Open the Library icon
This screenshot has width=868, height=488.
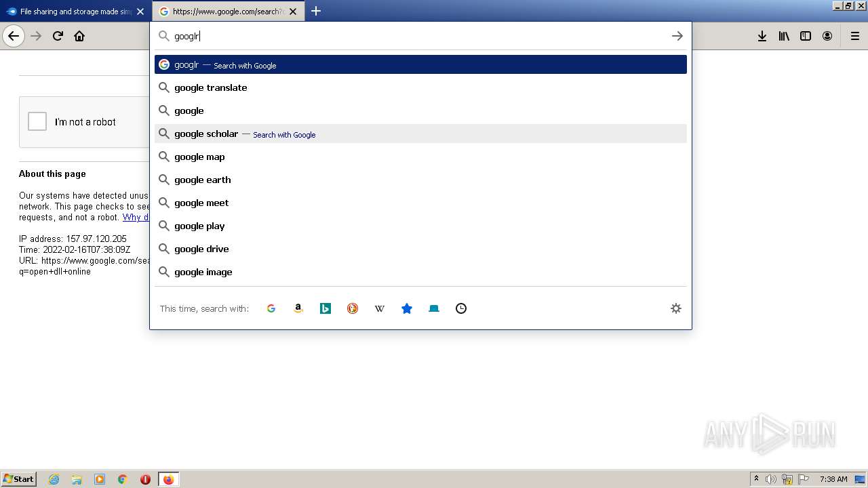pyautogui.click(x=784, y=36)
